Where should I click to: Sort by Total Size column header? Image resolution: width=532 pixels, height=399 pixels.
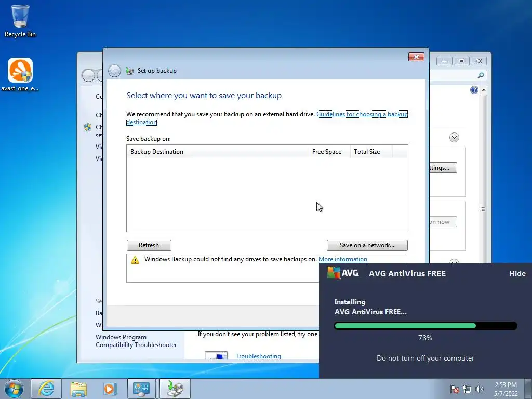[x=371, y=152]
